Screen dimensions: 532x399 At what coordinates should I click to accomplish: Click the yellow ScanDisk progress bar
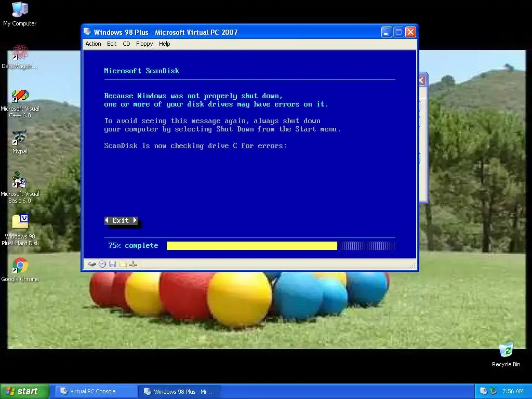(x=252, y=246)
